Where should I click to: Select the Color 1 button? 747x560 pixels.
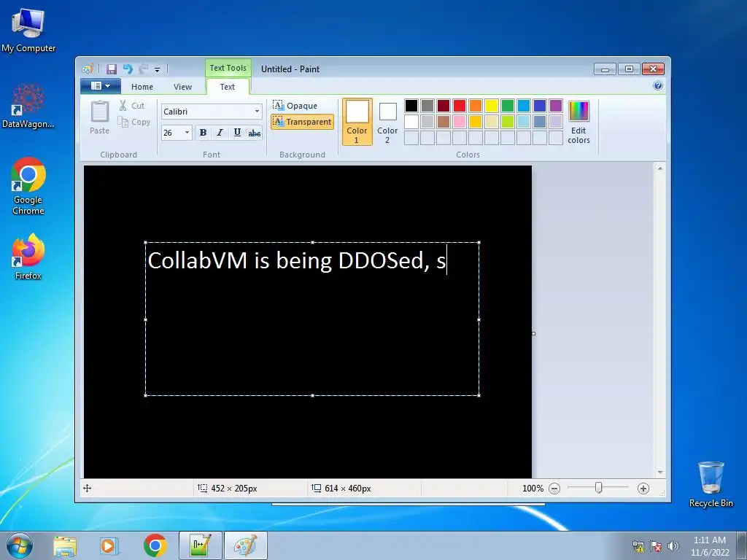click(357, 122)
